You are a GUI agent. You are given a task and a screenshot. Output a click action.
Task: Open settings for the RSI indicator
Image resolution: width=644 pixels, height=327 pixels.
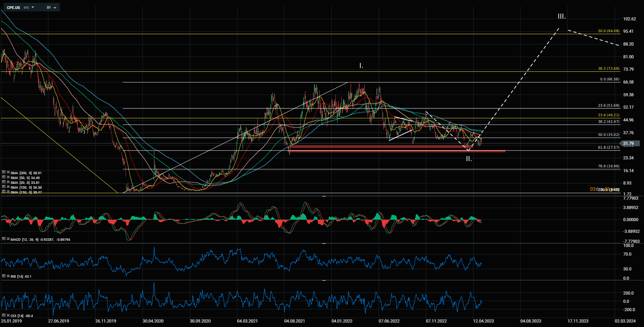(x=3, y=276)
